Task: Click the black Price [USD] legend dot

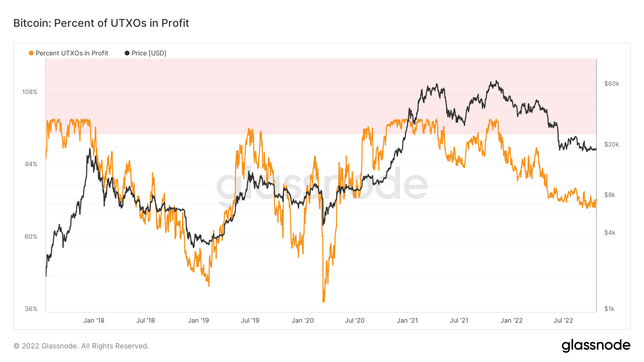Action: coord(127,53)
